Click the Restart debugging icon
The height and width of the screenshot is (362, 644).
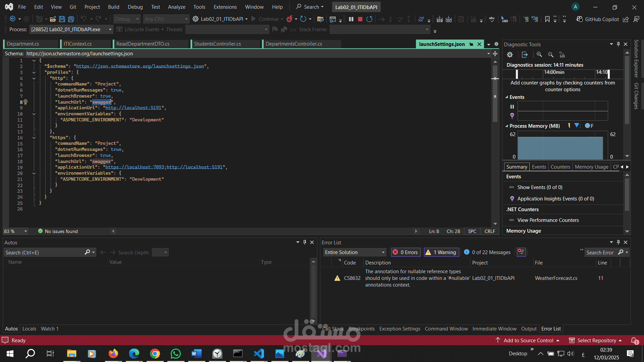tap(369, 19)
